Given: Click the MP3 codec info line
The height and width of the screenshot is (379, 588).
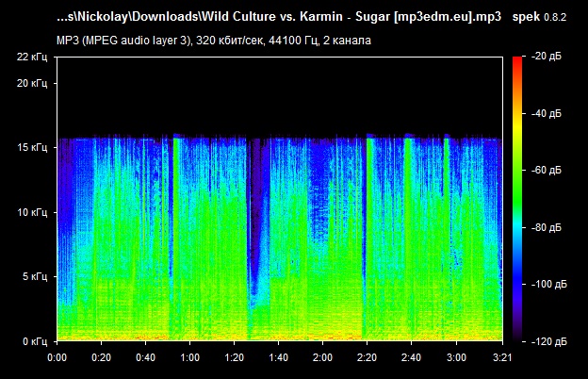Looking at the screenshot, I should (214, 41).
